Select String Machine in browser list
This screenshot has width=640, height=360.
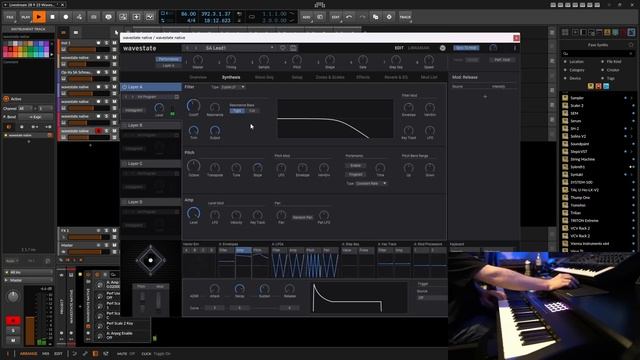pyautogui.click(x=582, y=159)
